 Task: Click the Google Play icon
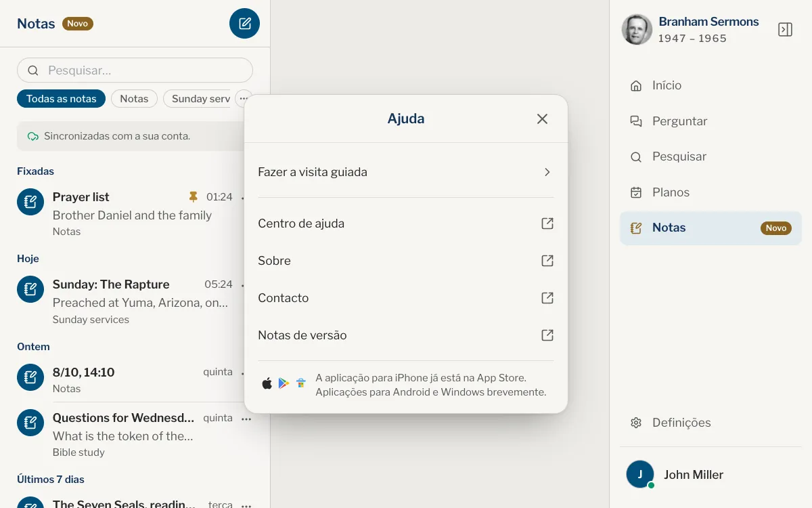pyautogui.click(x=284, y=383)
